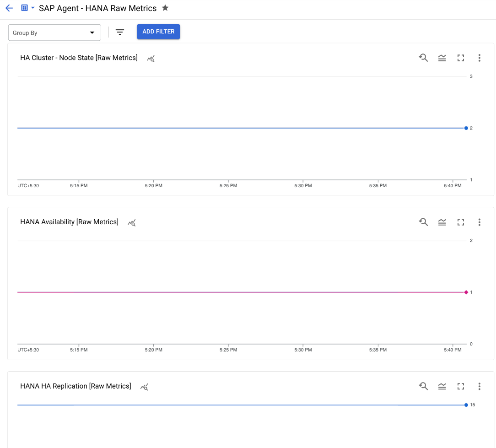Open more options menu on HANA HA Replication chart

click(x=479, y=386)
